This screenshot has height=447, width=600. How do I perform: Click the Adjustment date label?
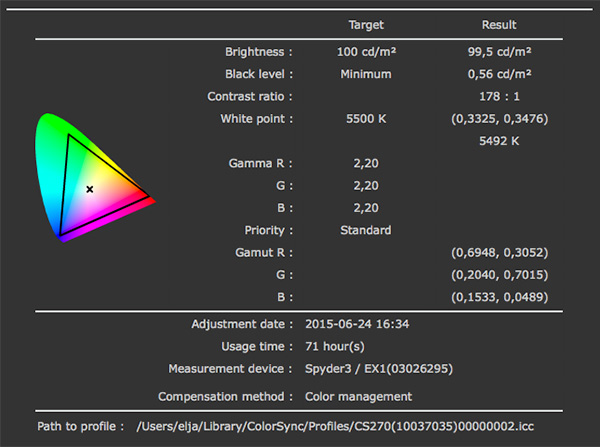(242, 324)
